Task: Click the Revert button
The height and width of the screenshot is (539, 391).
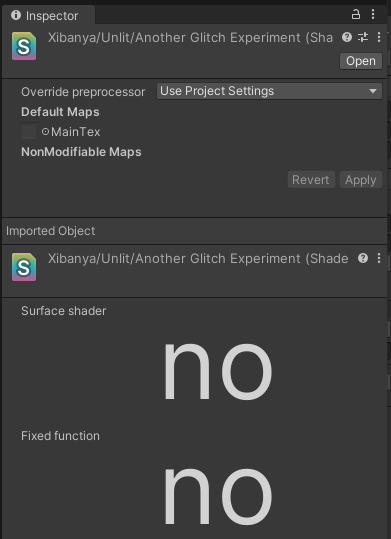Action: [311, 179]
